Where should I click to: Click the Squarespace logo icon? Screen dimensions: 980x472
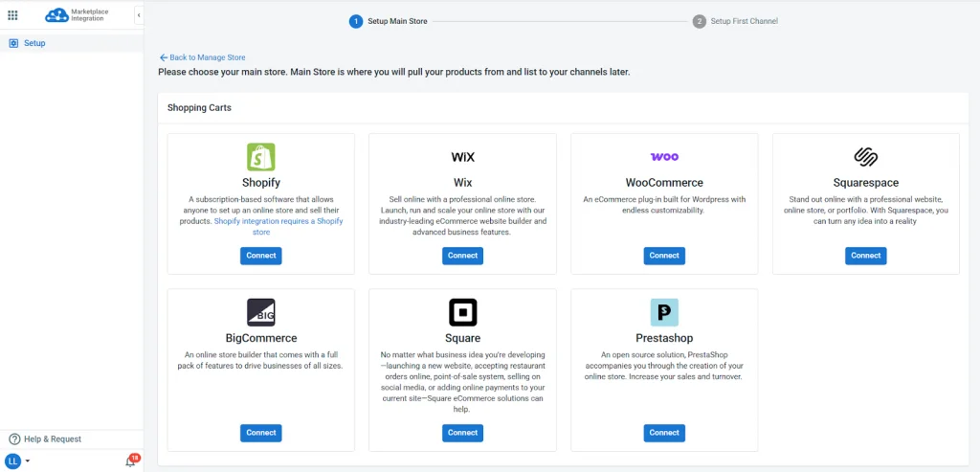pos(865,157)
